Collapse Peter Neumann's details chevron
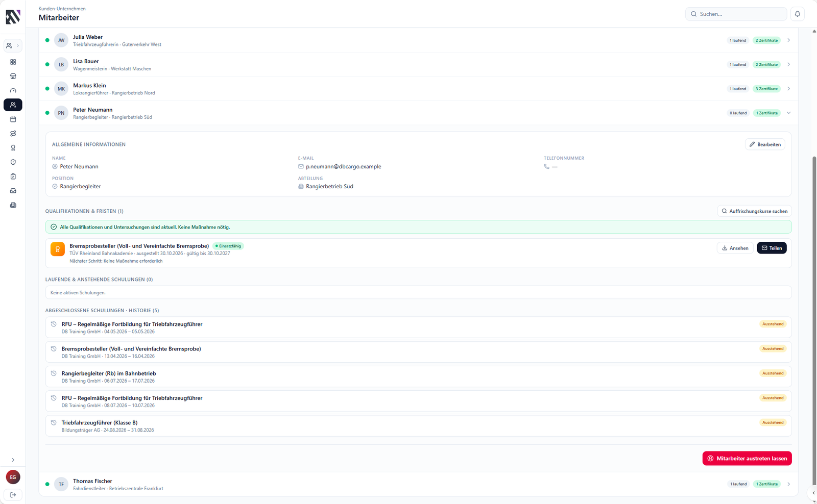817x504 pixels. [x=788, y=113]
